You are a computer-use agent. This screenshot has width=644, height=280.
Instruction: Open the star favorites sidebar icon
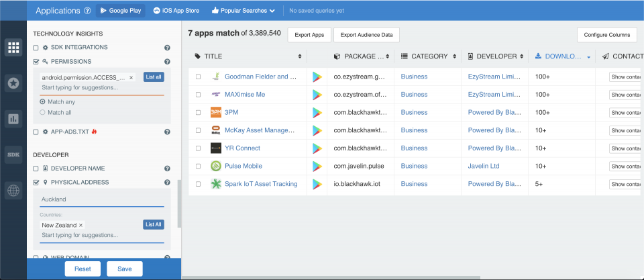coord(13,83)
